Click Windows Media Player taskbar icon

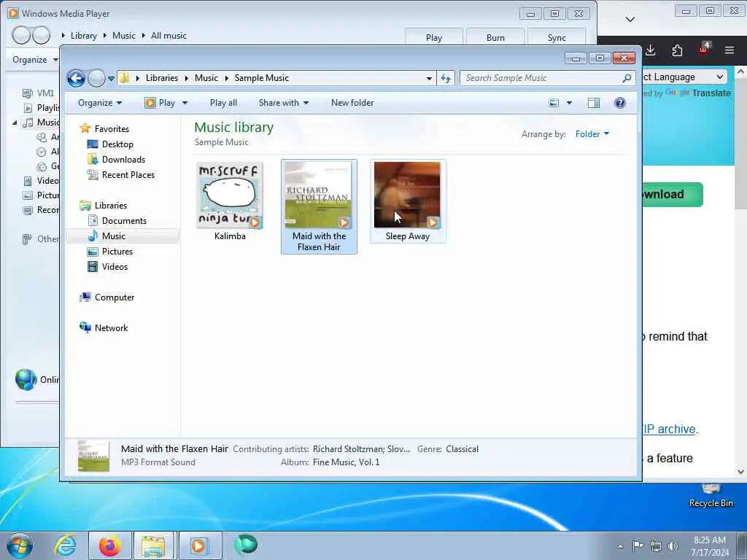pos(200,545)
